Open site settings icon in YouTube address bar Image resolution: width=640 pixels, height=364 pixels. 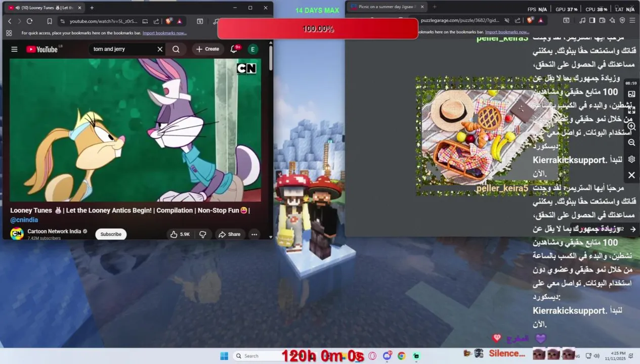(x=62, y=21)
